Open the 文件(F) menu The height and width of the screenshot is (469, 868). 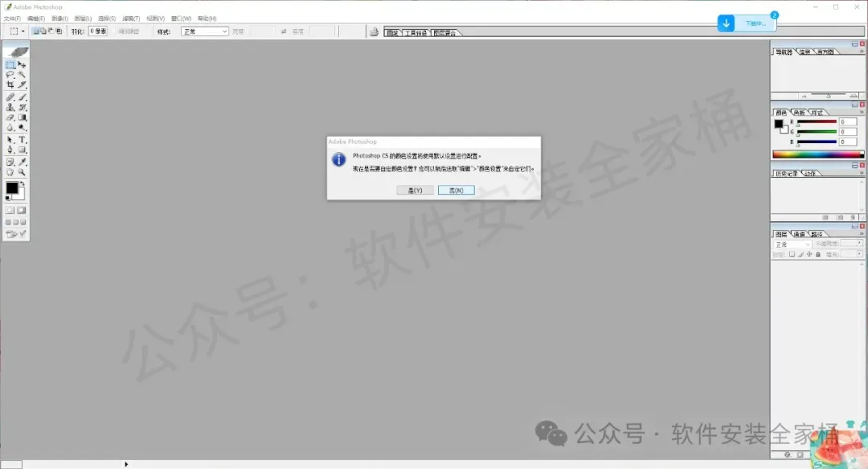[x=12, y=19]
